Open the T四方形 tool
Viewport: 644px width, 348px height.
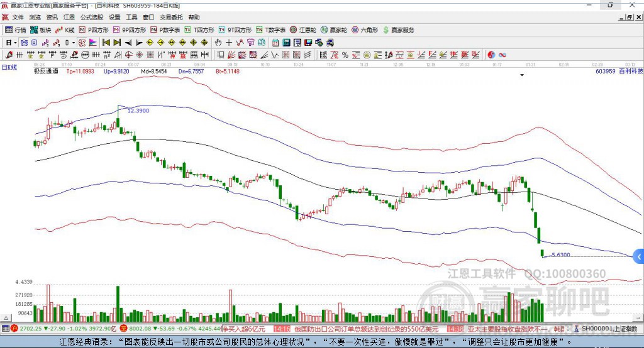click(x=199, y=30)
